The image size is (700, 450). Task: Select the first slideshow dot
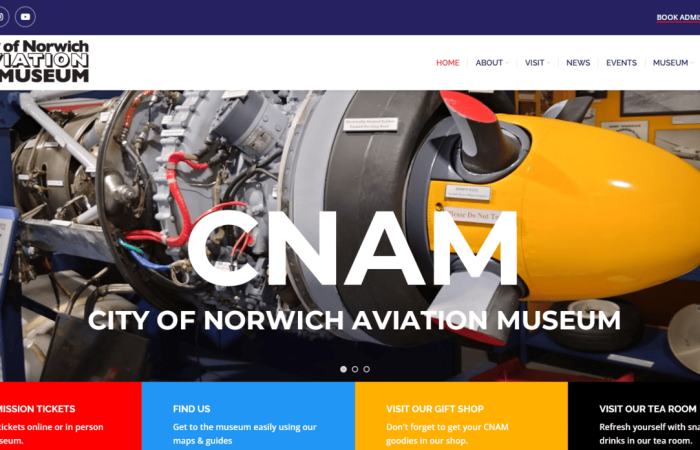[x=343, y=369]
